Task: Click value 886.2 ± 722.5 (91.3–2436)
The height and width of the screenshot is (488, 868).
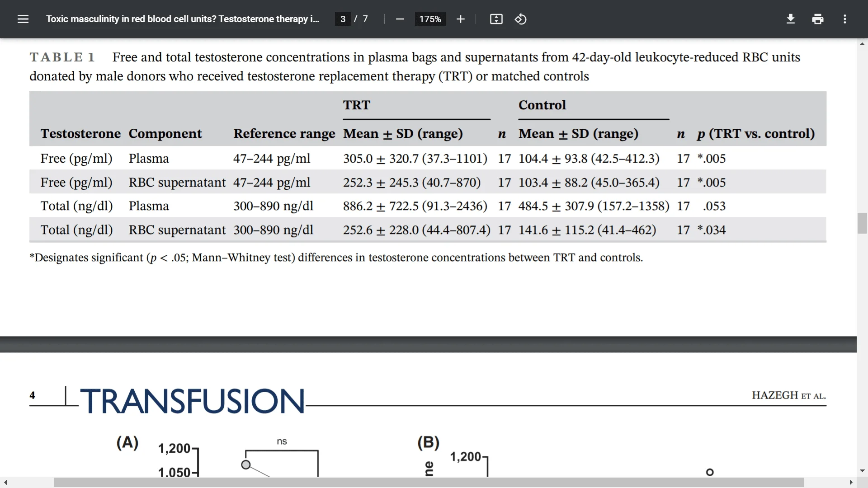Action: tap(415, 206)
